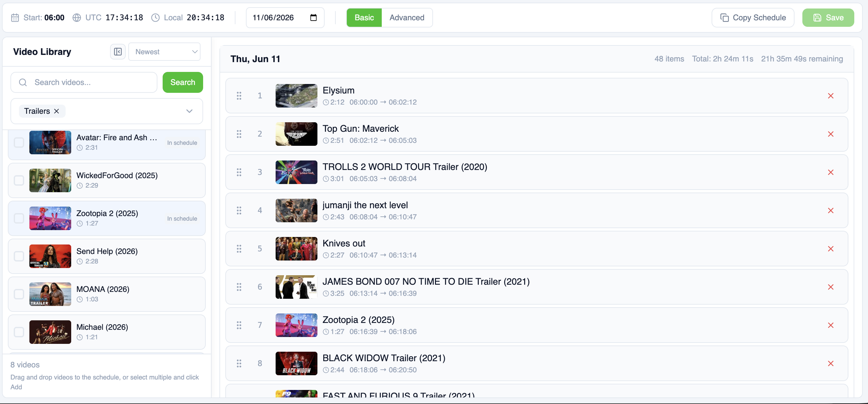The width and height of the screenshot is (868, 404).
Task: Click 'Total: 2h 24m 11s' text
Action: click(722, 59)
